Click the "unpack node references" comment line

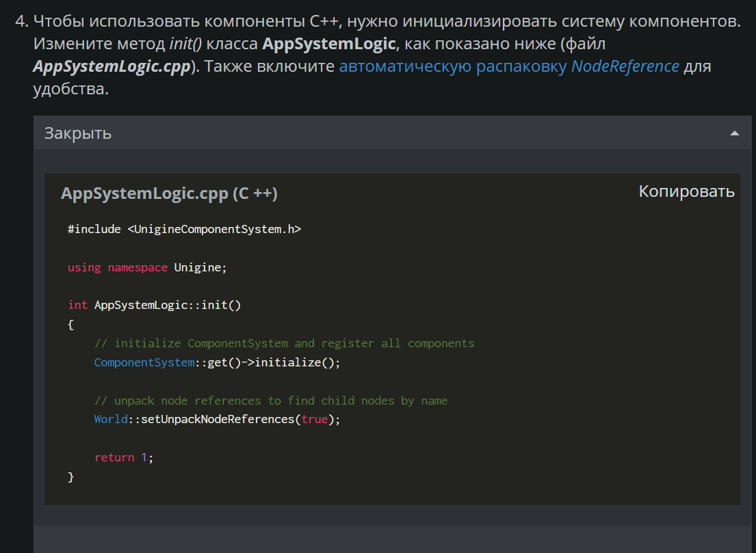(x=271, y=400)
